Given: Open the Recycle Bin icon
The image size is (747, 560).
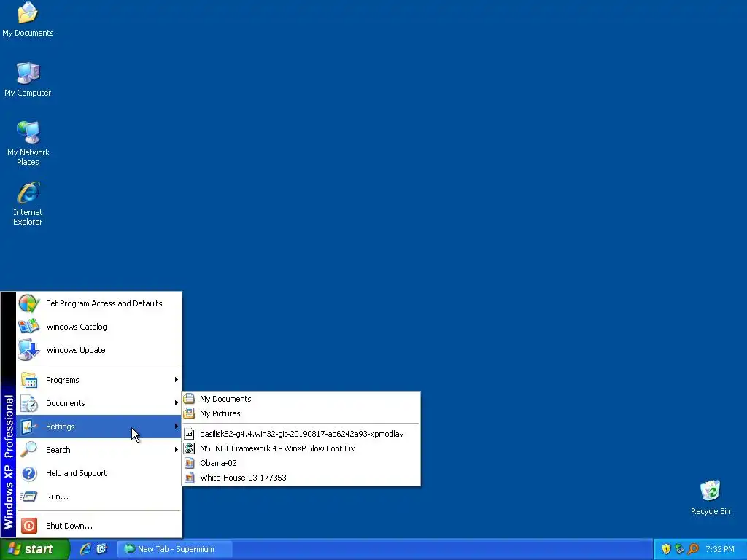Looking at the screenshot, I should 710,491.
